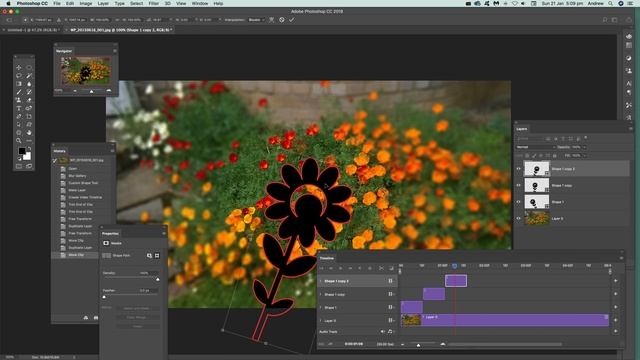Click the Timeline playhead marker
The image size is (640, 360).
454,266
